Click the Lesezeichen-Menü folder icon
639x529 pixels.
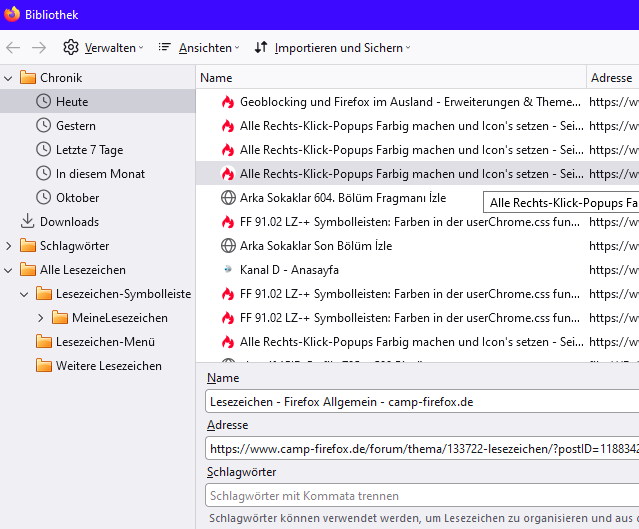click(x=43, y=341)
